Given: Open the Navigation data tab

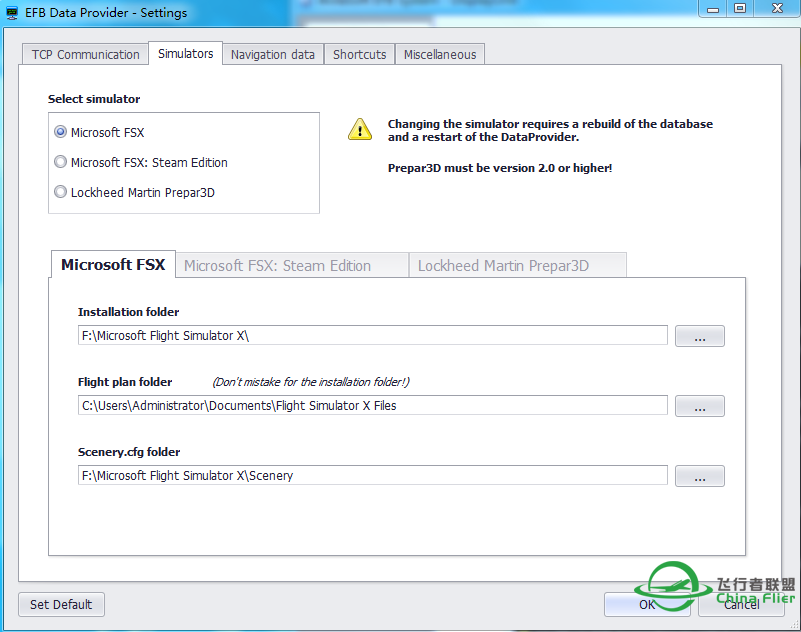Looking at the screenshot, I should tap(273, 54).
